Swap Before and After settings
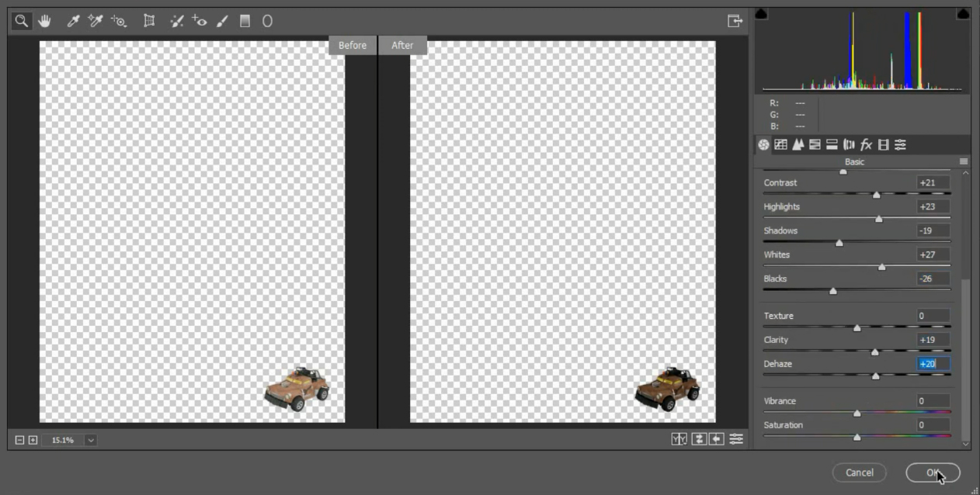The height and width of the screenshot is (495, 980). coord(699,439)
